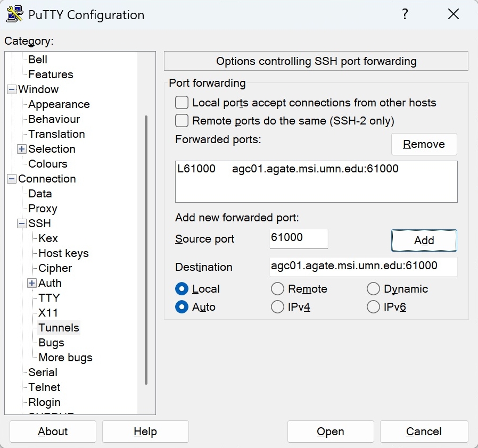
Task: Click the question mark help button
Action: (x=405, y=14)
